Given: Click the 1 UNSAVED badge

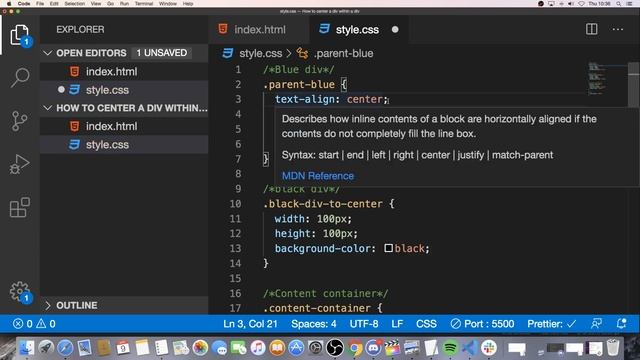Looking at the screenshot, I should (162, 53).
